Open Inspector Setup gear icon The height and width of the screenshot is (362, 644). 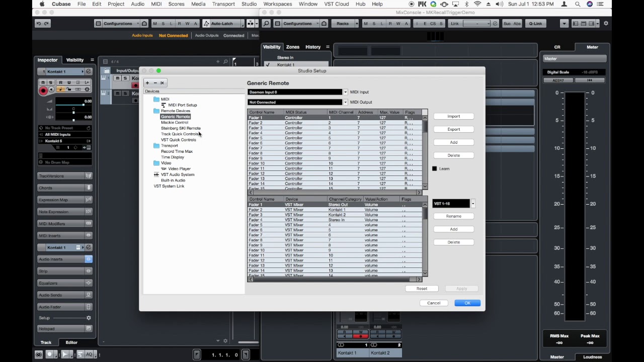(89, 318)
